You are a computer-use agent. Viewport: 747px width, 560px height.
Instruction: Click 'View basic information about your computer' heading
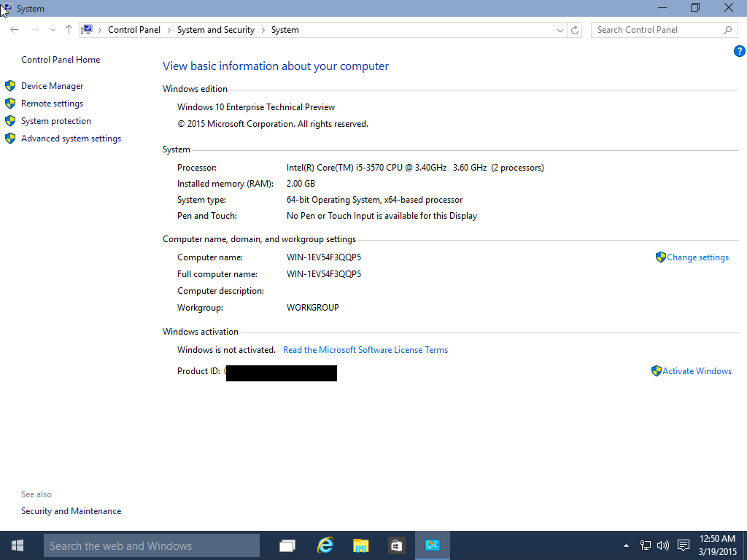click(x=275, y=66)
